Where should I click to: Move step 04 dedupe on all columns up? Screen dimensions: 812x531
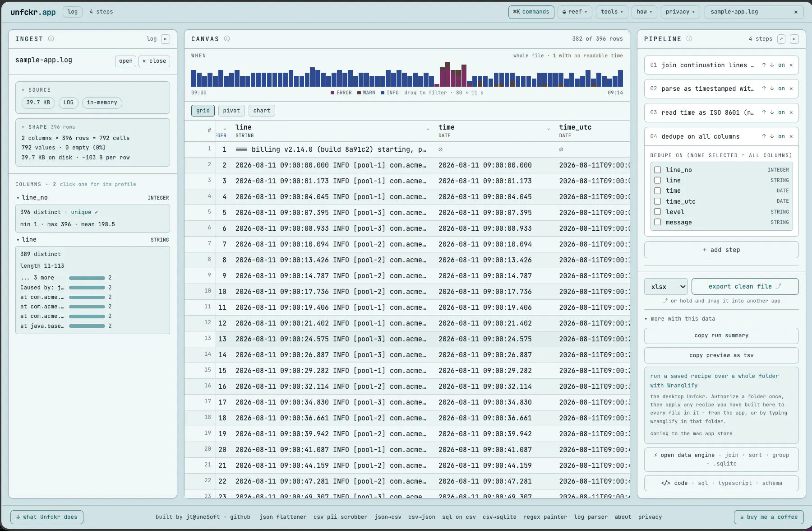tap(764, 136)
